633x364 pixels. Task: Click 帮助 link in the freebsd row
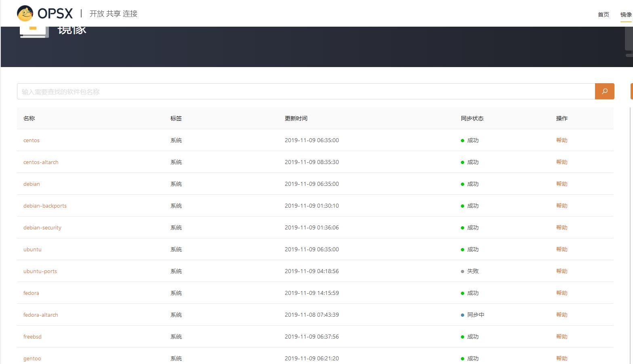[561, 337]
